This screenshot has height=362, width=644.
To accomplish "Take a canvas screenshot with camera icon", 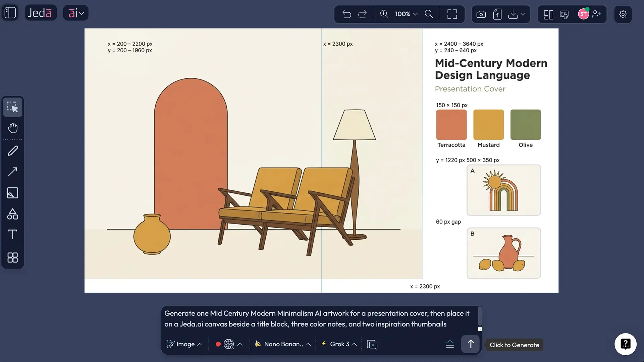I will pos(481,14).
